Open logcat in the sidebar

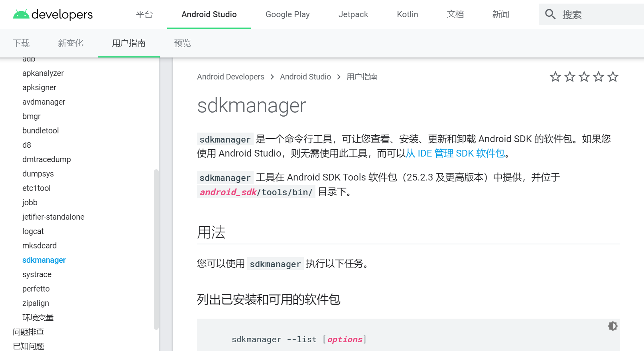(33, 231)
